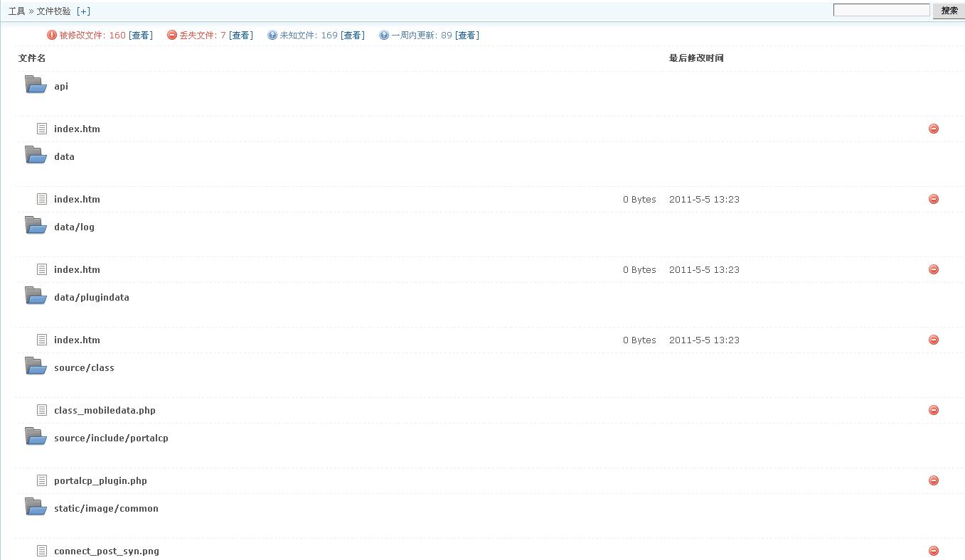
Task: Click the red missing icon for connect_post_syn.png
Action: (934, 551)
